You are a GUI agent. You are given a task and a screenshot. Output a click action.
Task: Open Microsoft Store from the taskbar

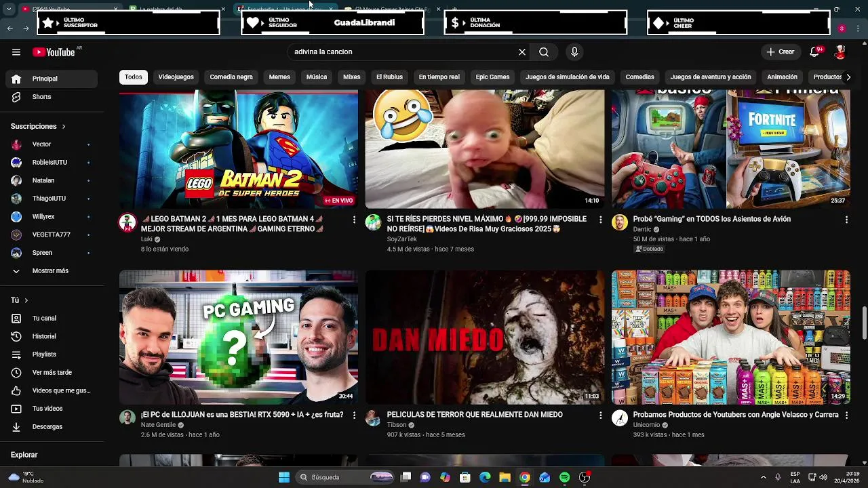pos(465,477)
